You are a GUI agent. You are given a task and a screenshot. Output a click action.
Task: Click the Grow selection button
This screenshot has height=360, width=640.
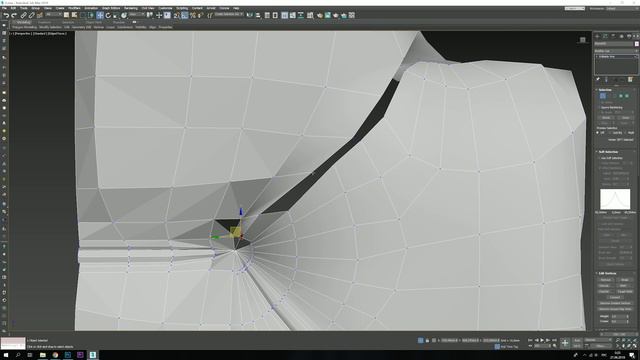click(626, 118)
